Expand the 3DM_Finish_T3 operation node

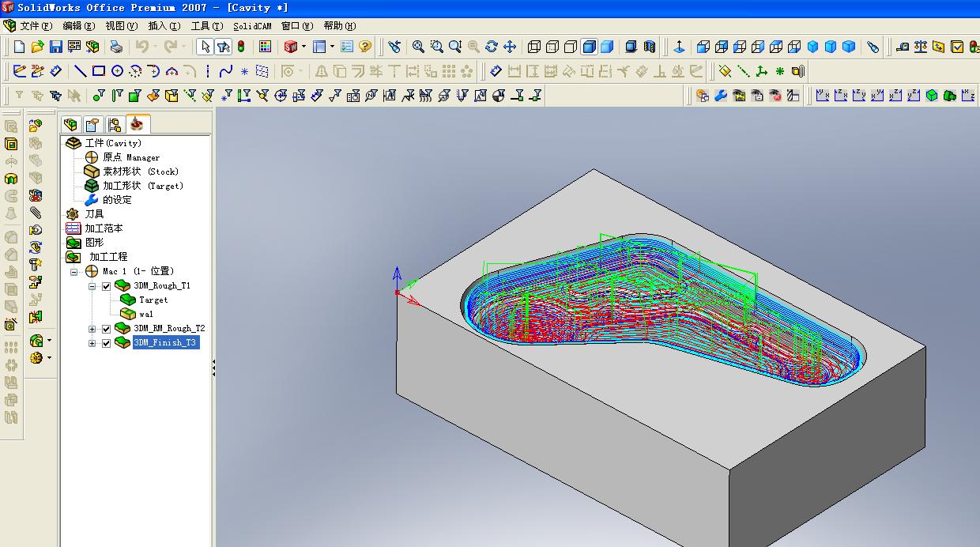pyautogui.click(x=92, y=342)
